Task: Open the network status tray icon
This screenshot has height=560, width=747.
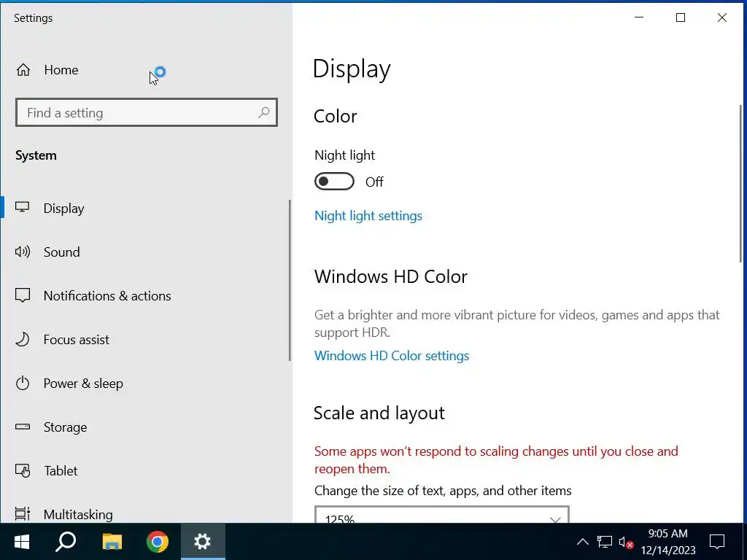Action: (x=605, y=542)
